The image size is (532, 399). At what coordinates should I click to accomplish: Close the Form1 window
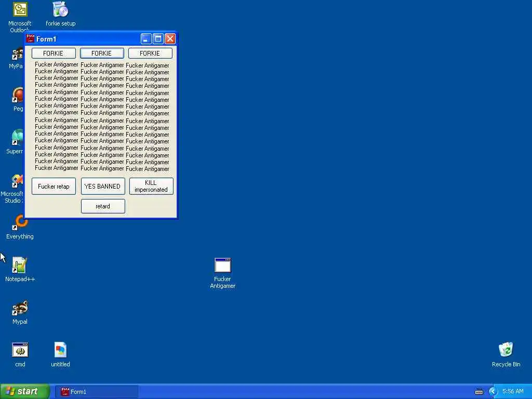coord(170,38)
